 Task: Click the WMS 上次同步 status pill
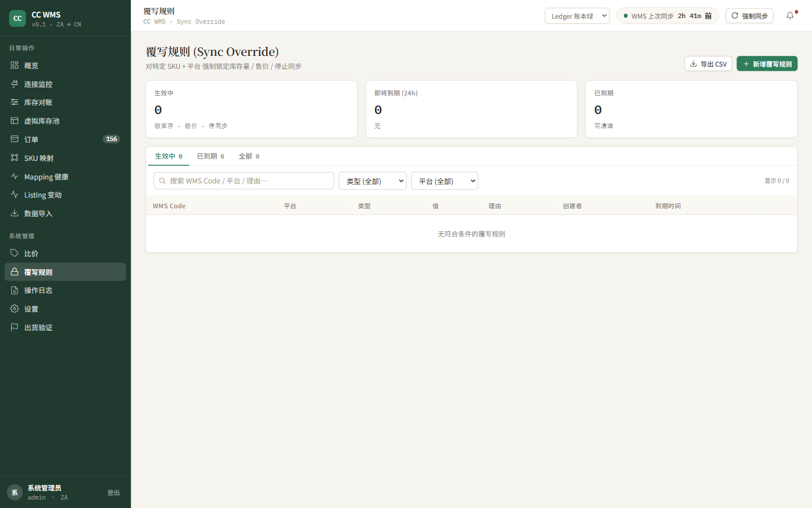pyautogui.click(x=668, y=16)
